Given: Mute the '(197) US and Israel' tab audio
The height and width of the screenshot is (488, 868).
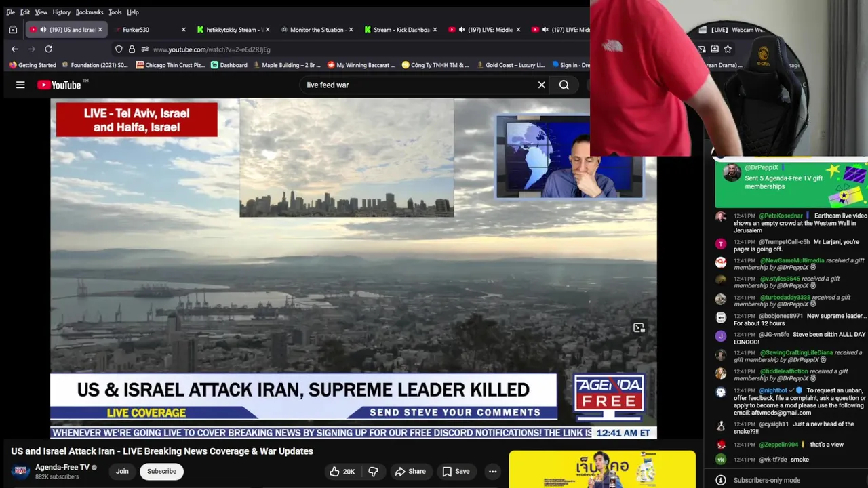Looking at the screenshot, I should 43,30.
